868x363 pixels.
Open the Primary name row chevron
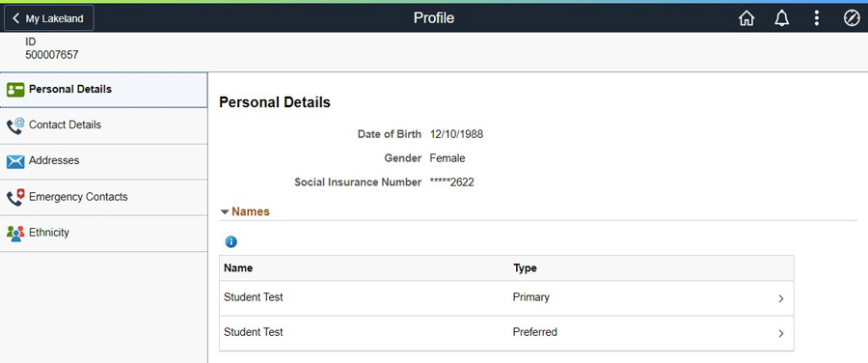click(x=780, y=298)
